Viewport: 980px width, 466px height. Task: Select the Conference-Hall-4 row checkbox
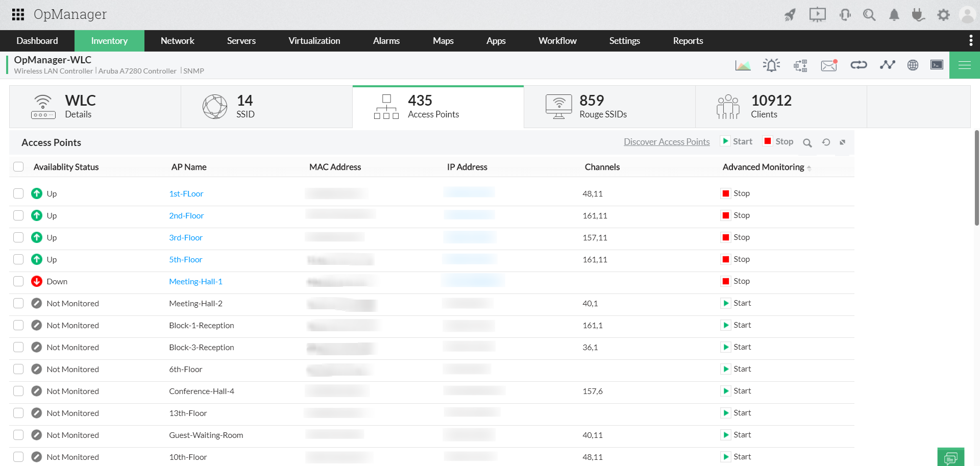[18, 391]
